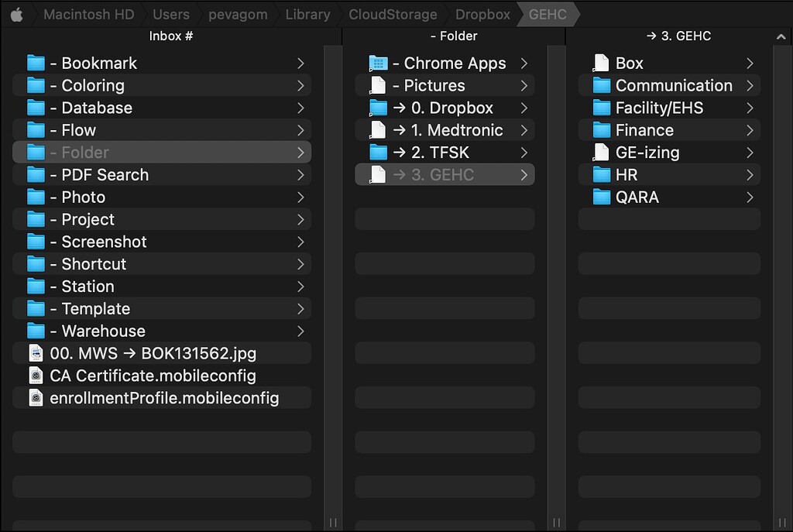The image size is (793, 532).
Task: Click the document icon beside Box
Action: pos(601,63)
